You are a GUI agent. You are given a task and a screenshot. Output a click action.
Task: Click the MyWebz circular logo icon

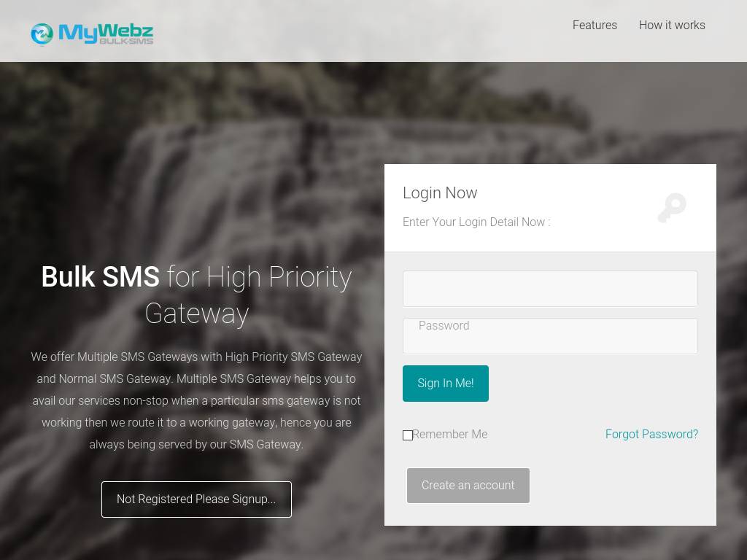coord(42,34)
